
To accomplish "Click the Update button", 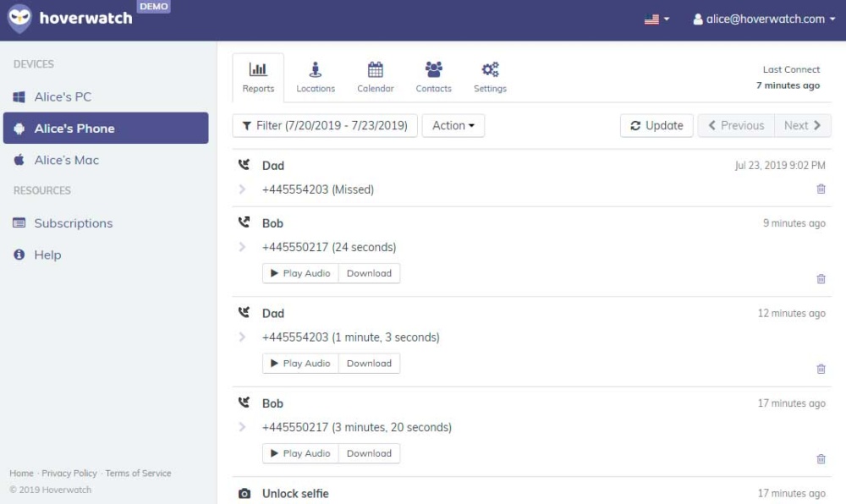I will [656, 126].
